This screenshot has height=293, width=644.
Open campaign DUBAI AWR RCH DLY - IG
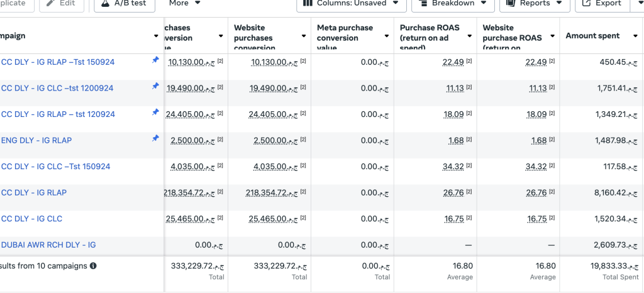[48, 245]
